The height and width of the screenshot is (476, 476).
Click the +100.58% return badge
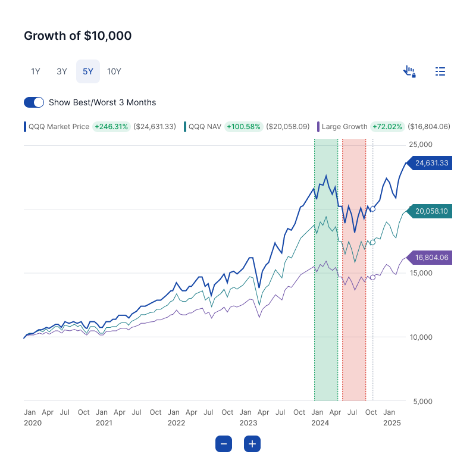click(244, 127)
